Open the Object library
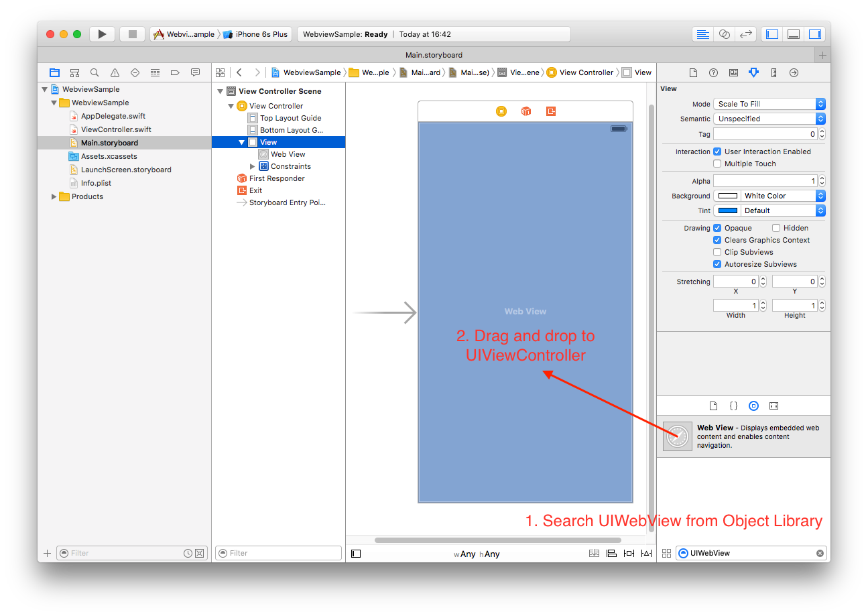Screen dimensions: 868x616 (x=754, y=406)
